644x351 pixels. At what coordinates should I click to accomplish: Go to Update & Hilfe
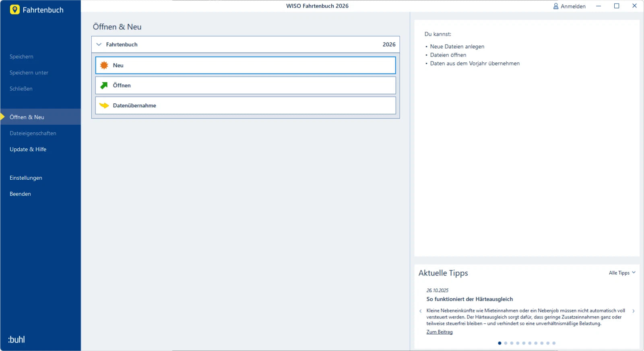(x=28, y=149)
